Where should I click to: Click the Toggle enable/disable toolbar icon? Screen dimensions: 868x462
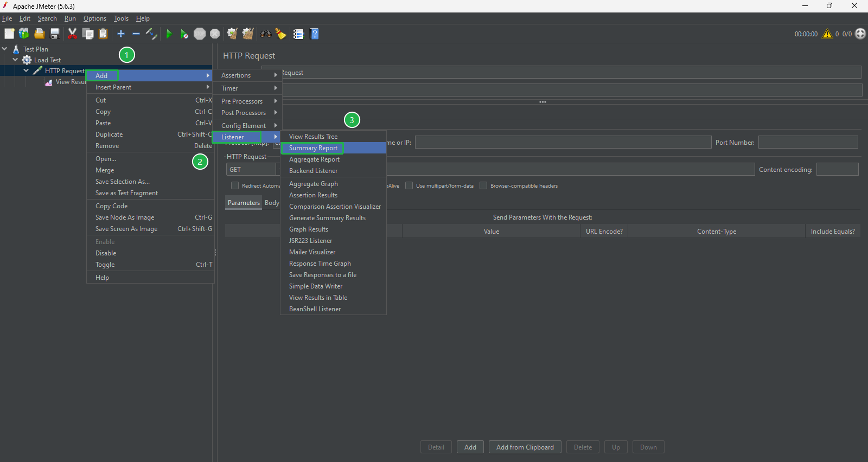(151, 34)
